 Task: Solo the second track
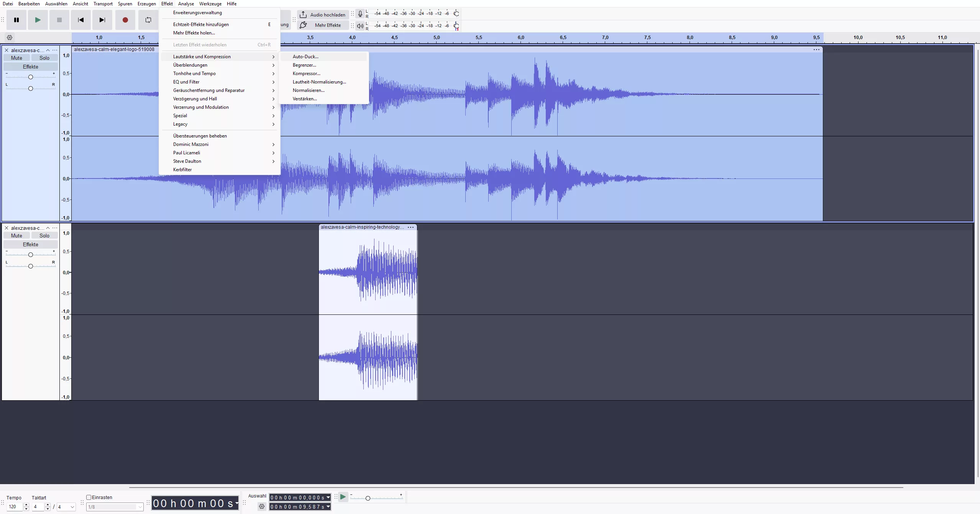pyautogui.click(x=44, y=236)
